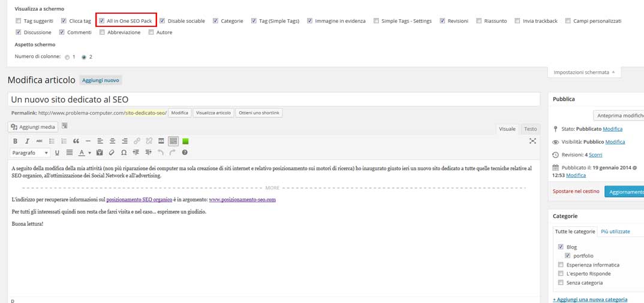
Task: Open distraction-free fullscreen mode
Action: 532,141
